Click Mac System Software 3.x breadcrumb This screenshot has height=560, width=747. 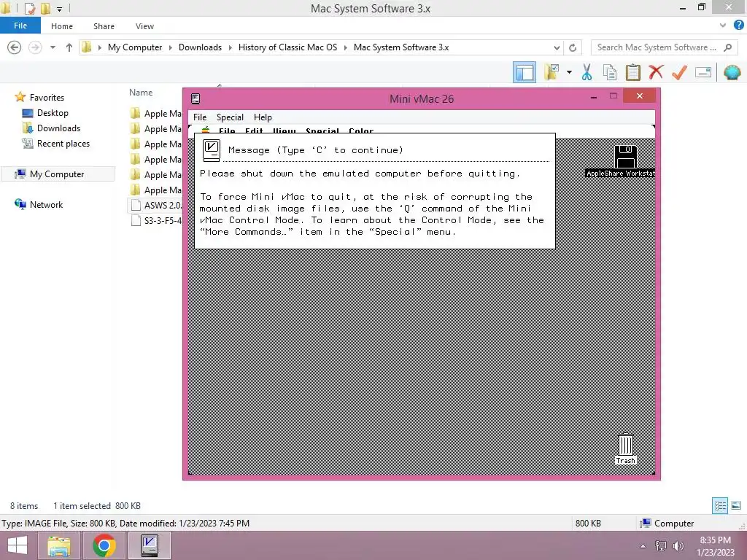pyautogui.click(x=401, y=47)
